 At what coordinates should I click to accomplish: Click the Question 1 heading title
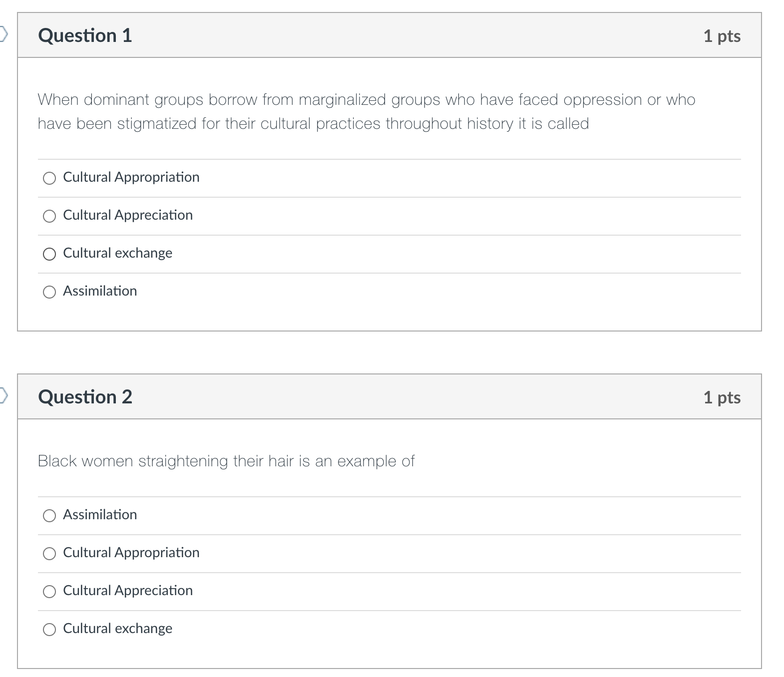click(85, 35)
